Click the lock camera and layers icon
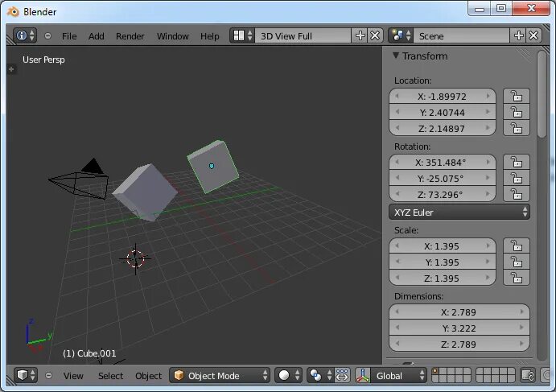 tap(528, 375)
